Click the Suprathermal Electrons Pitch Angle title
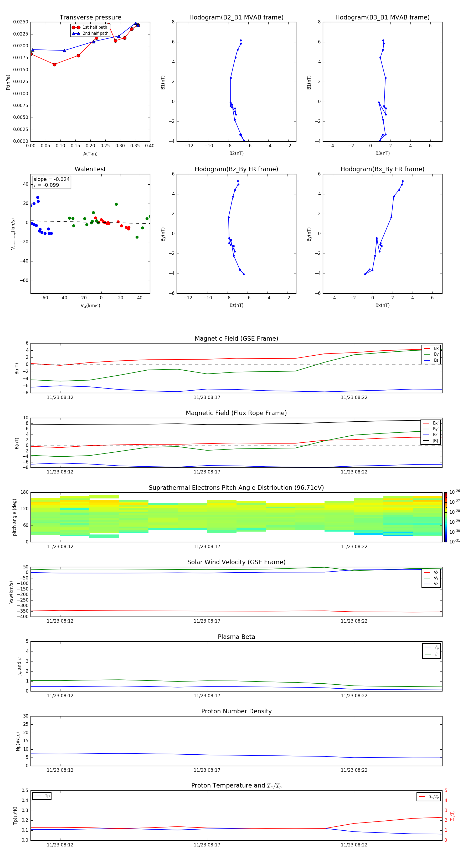Screen dimensions: 473x868 (236, 488)
